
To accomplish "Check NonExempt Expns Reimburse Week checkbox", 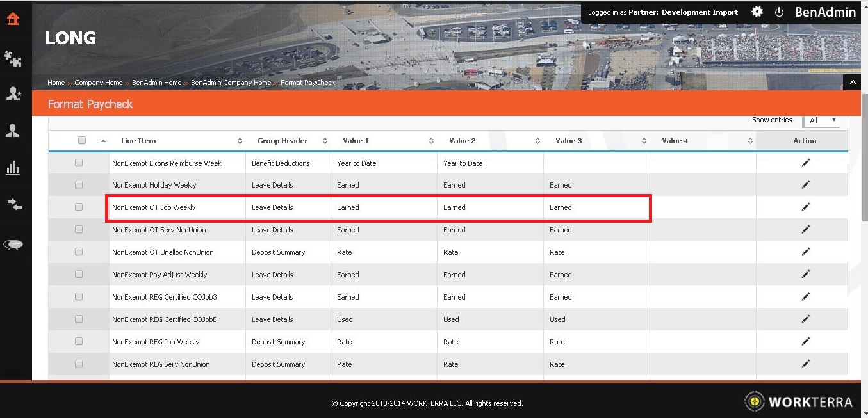I will coord(79,163).
